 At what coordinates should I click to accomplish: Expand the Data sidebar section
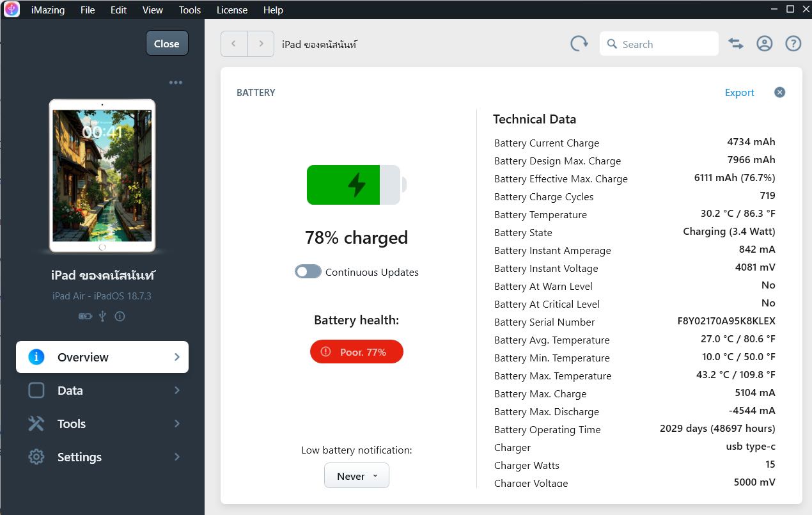coord(102,390)
